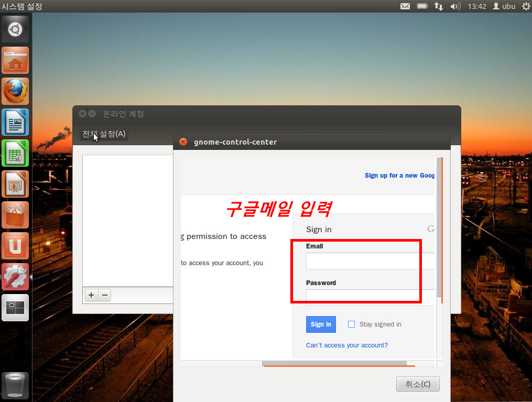Click Can't access your account link
The width and height of the screenshot is (532, 402).
347,345
